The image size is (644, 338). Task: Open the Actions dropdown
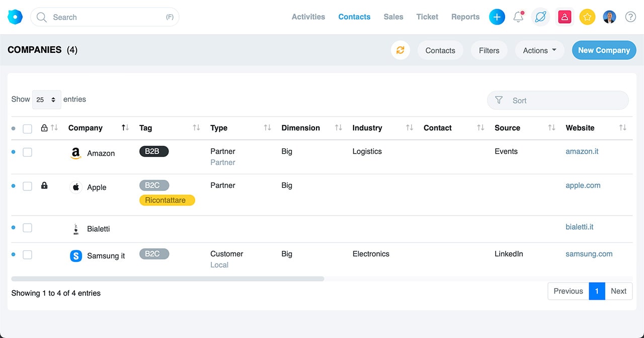click(x=539, y=50)
